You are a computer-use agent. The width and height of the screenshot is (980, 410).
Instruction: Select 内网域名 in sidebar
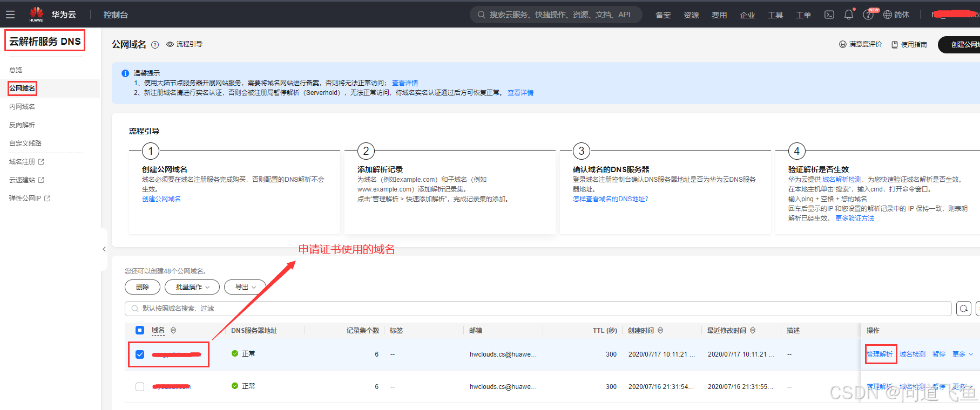click(22, 107)
